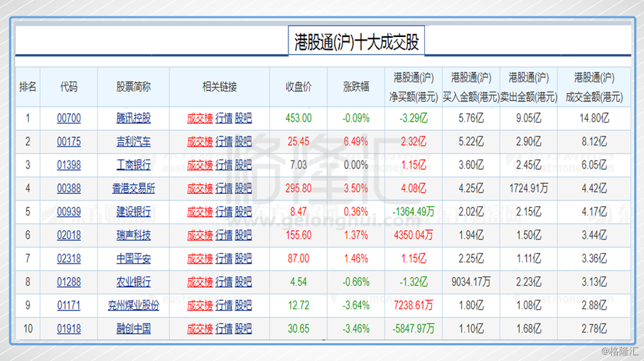Click the 涨跌幅 column header

pyautogui.click(x=356, y=87)
